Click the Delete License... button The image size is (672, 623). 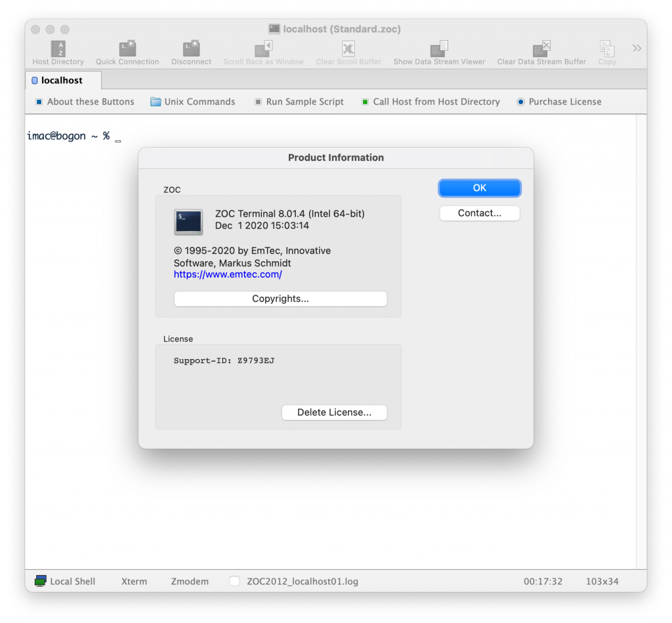[334, 412]
